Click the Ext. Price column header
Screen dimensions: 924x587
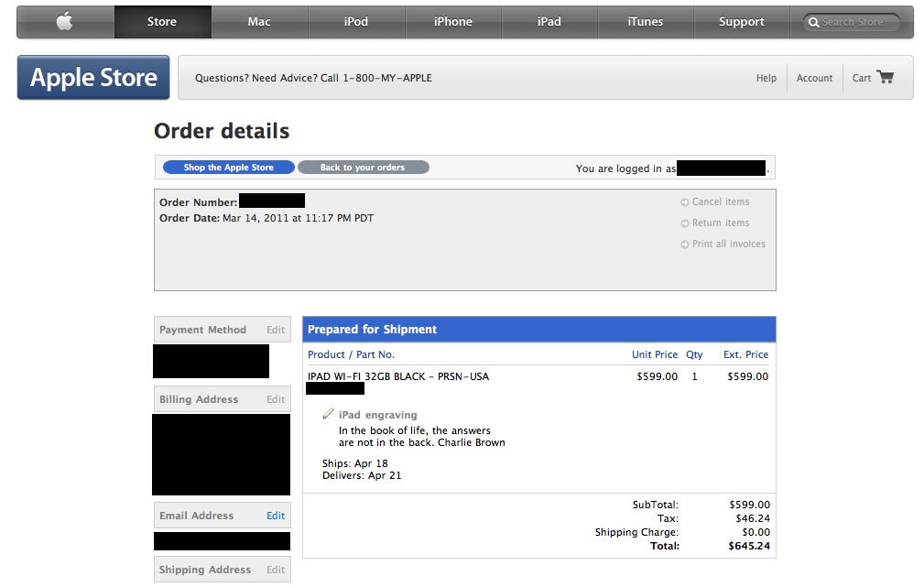pos(746,354)
